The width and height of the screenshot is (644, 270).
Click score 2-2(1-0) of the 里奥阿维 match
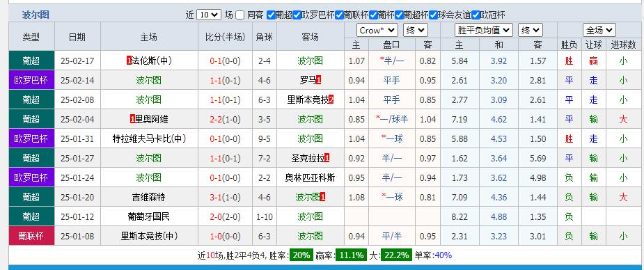tap(225, 120)
